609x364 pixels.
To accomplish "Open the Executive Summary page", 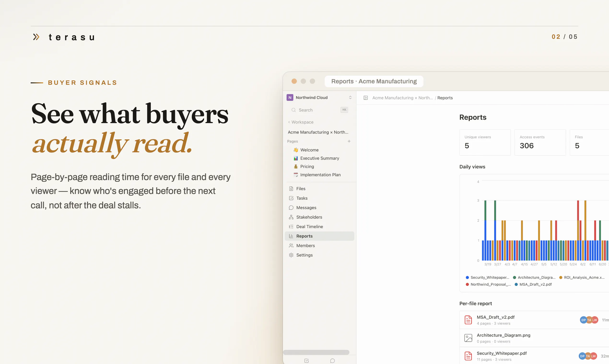I will point(319,158).
